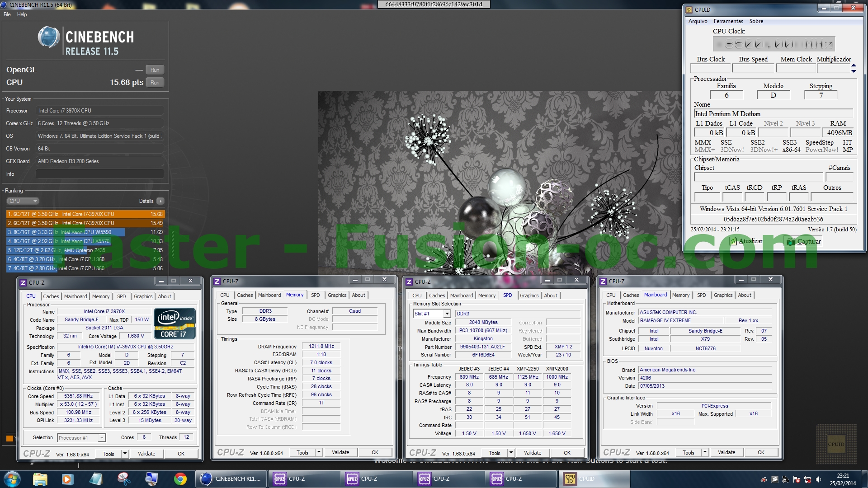The width and height of the screenshot is (868, 488).
Task: Open Action Center flag tray icon
Action: click(x=797, y=479)
